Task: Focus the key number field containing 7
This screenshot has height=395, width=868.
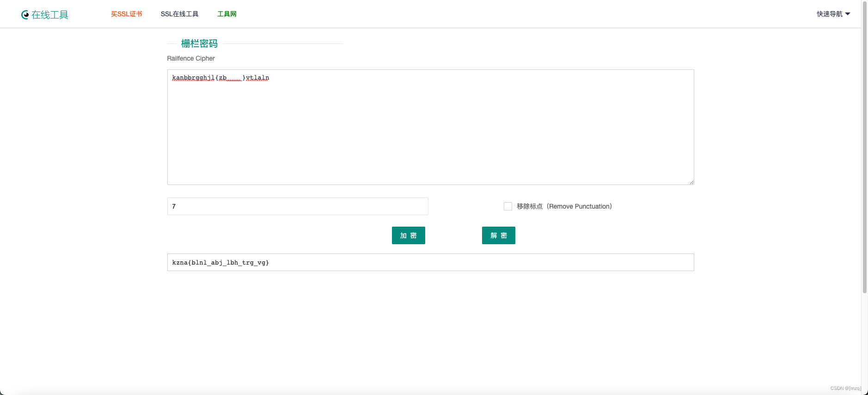Action: (x=298, y=206)
